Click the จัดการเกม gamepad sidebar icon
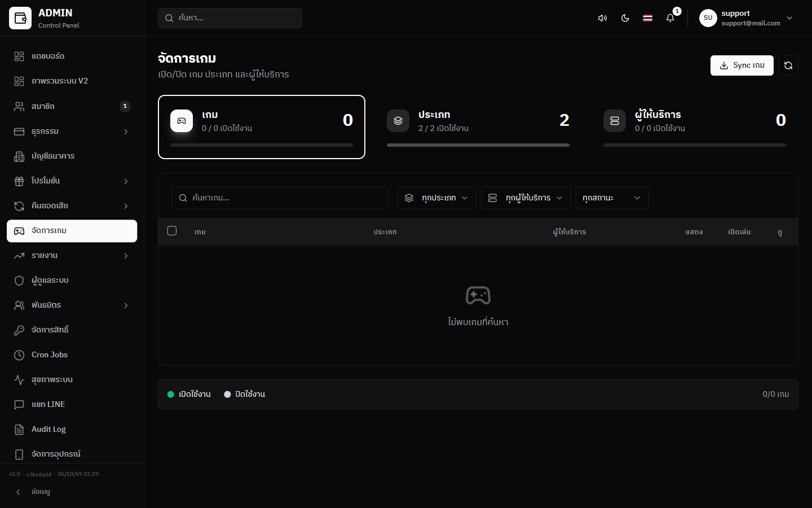The height and width of the screenshot is (508, 812). tap(19, 231)
